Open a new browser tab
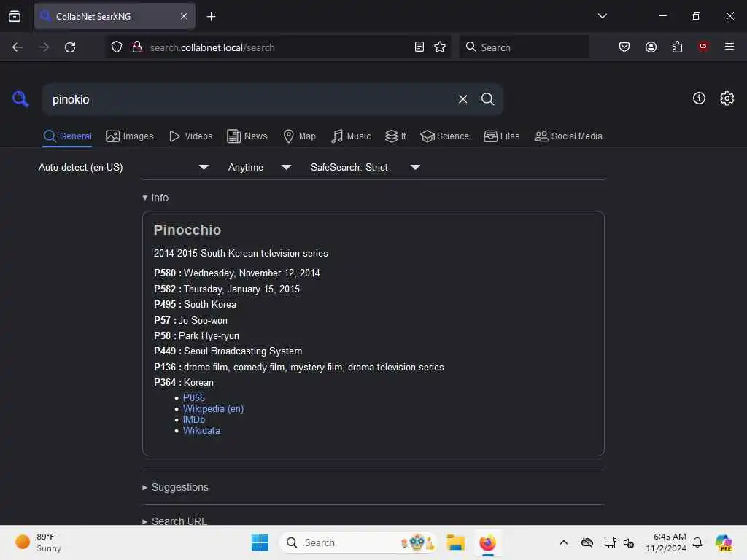This screenshot has height=560, width=747. (x=211, y=17)
